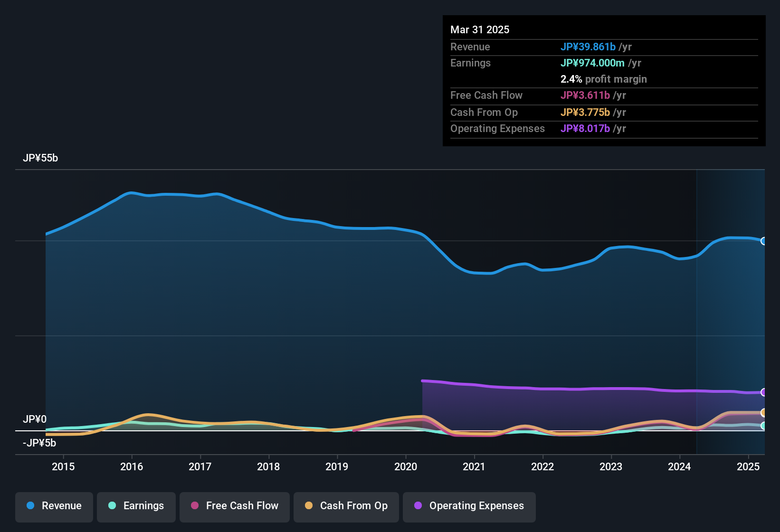The image size is (780, 532).
Task: Click the 2015 x-axis label
Action: 63,466
